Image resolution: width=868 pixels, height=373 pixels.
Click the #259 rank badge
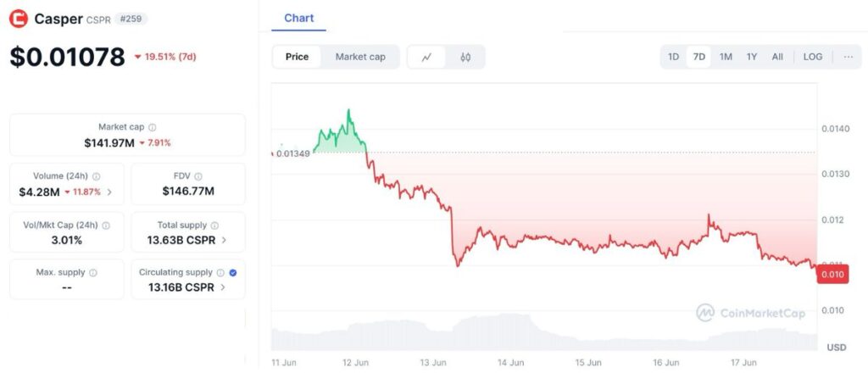pos(130,19)
